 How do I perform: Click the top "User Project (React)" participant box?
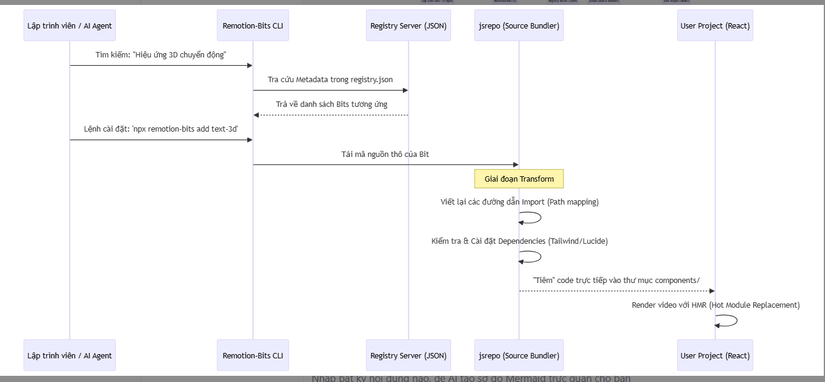click(x=715, y=25)
